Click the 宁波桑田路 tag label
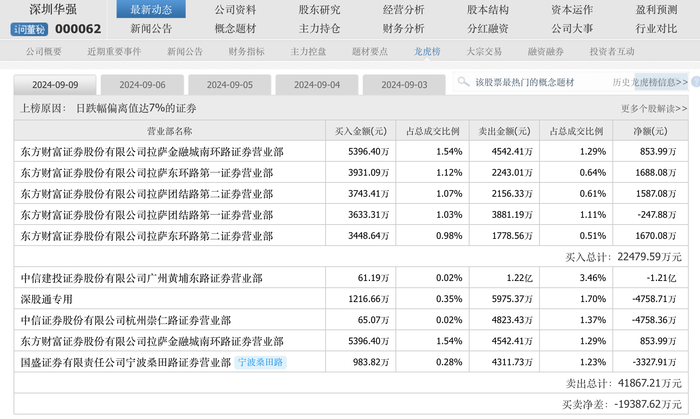 coord(260,362)
